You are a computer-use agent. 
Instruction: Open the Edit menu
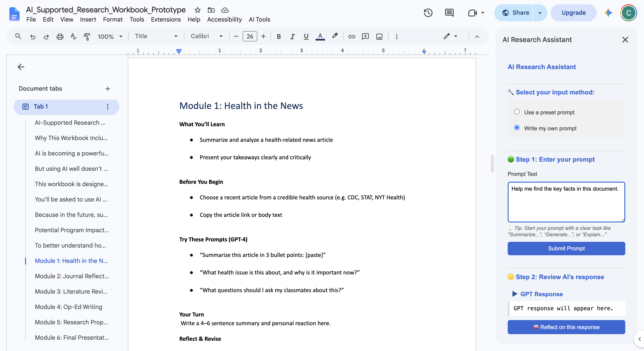[x=48, y=19]
